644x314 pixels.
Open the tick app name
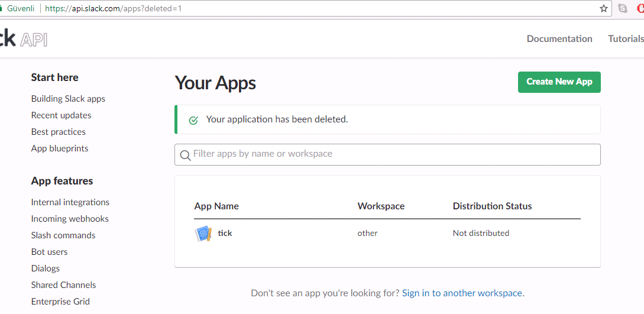coord(225,233)
